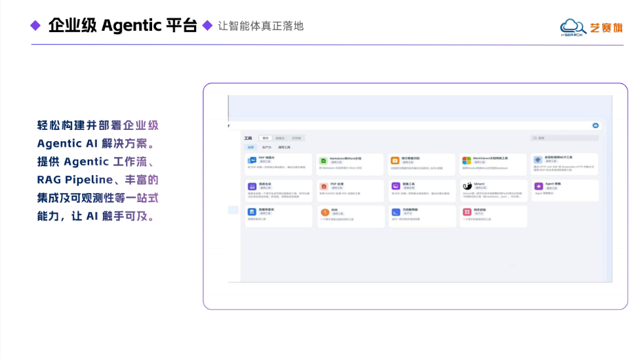Viewport: 644px width, 359px height.
Task: Select the 代码解释器 terminal icon
Action: 395,212
